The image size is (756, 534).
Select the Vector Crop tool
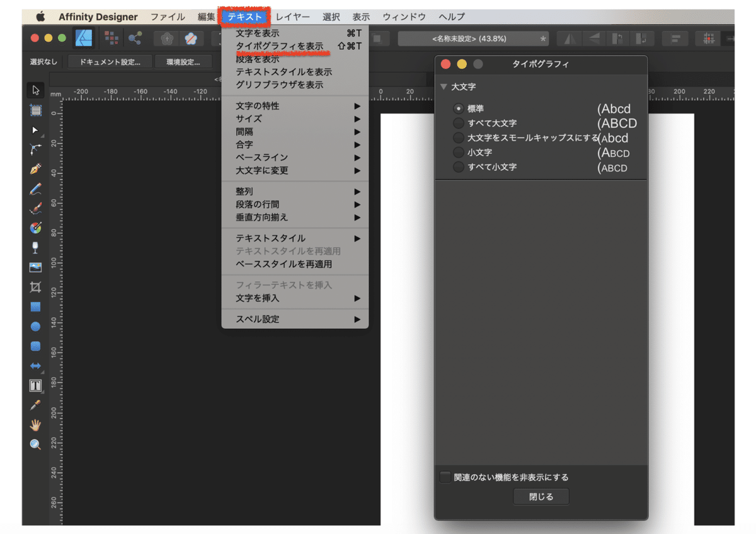click(35, 287)
